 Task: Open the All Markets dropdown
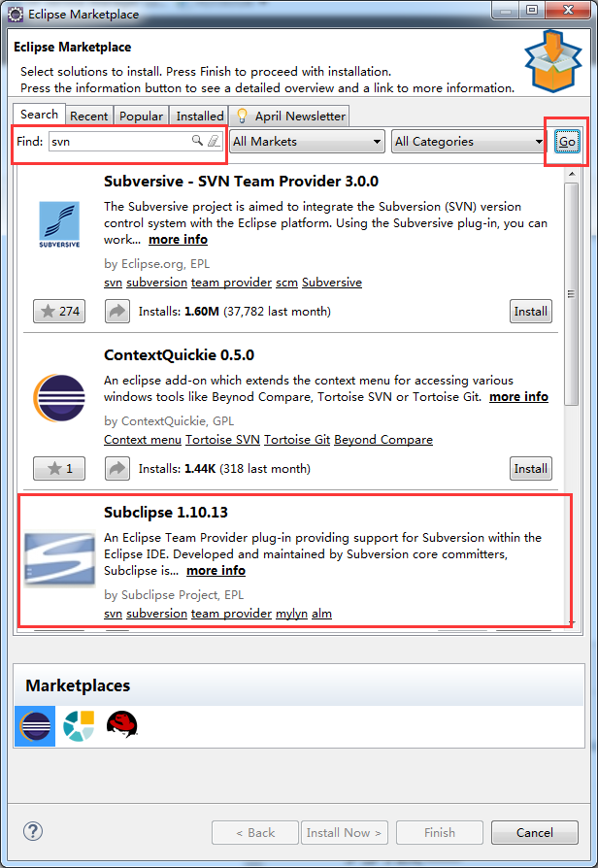[308, 141]
